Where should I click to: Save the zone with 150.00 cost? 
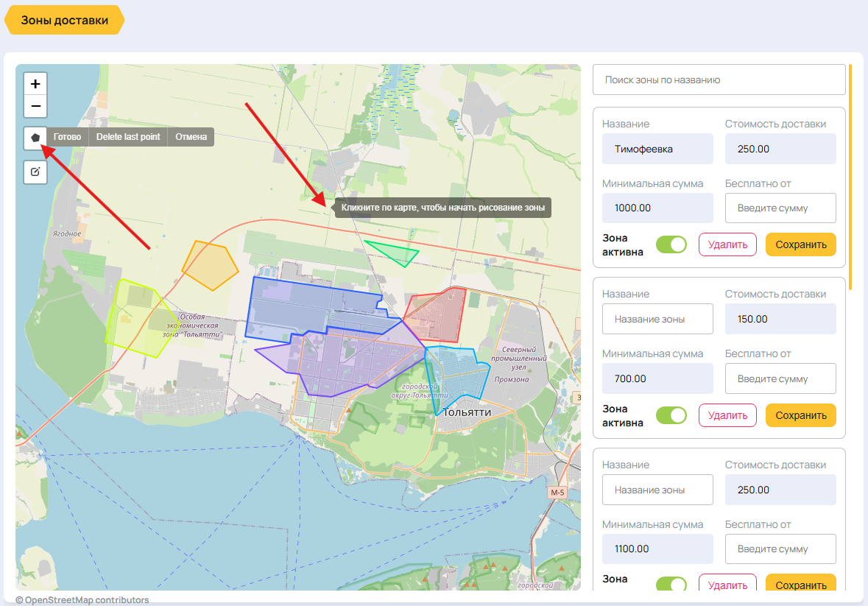801,415
